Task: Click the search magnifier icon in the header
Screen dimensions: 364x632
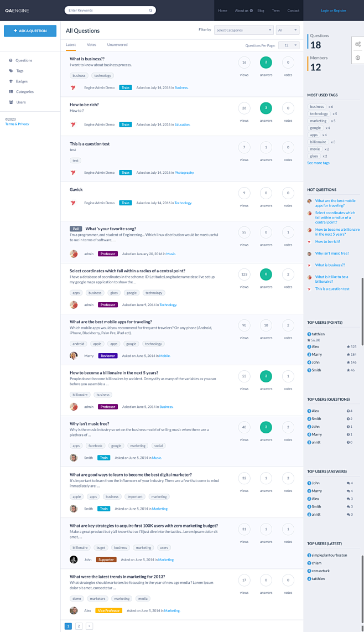Action: [149, 10]
